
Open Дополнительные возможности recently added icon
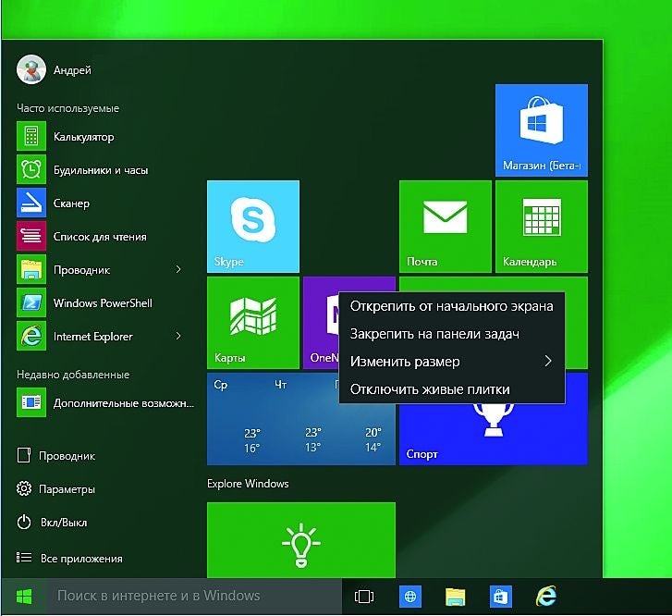[31, 402]
